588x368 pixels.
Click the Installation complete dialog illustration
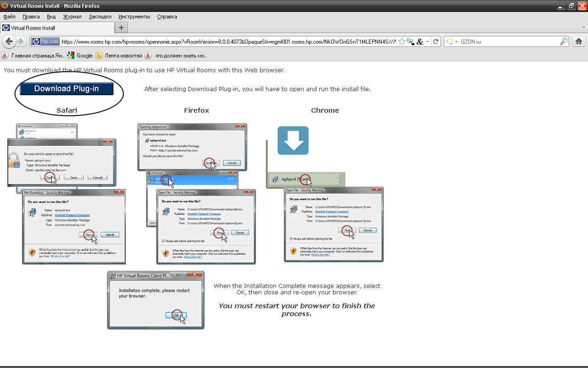coord(156,300)
